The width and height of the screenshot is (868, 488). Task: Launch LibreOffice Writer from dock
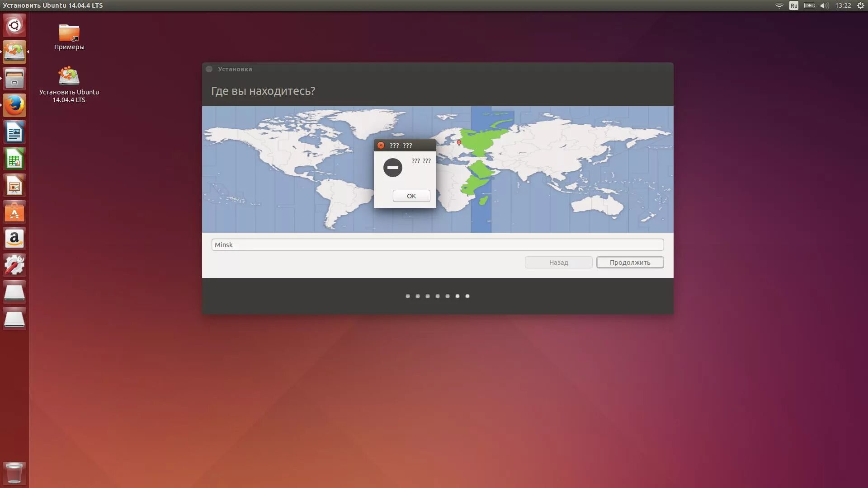point(14,132)
